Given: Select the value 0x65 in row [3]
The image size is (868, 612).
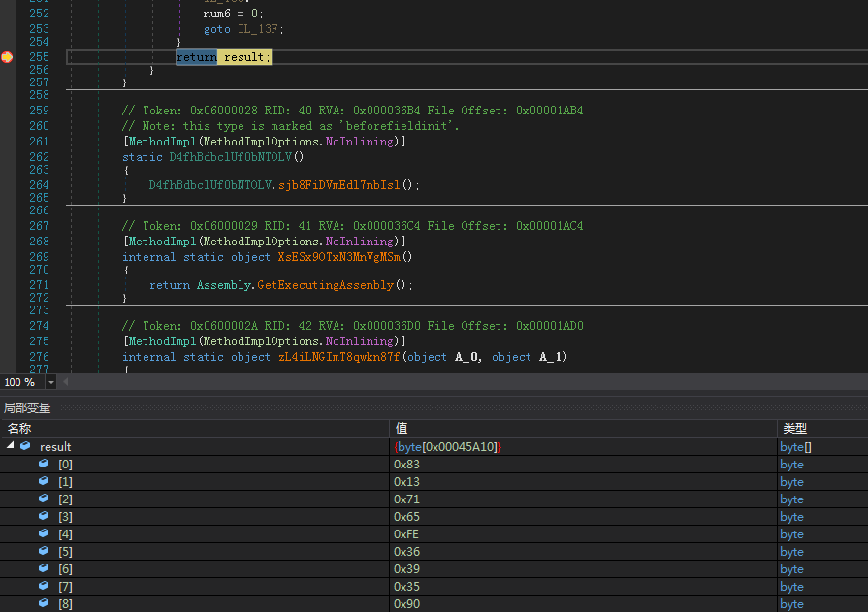Looking at the screenshot, I should point(407,517).
